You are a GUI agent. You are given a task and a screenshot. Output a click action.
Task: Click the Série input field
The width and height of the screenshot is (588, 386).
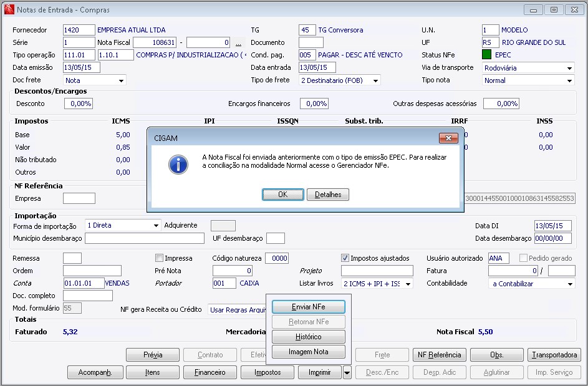point(79,42)
